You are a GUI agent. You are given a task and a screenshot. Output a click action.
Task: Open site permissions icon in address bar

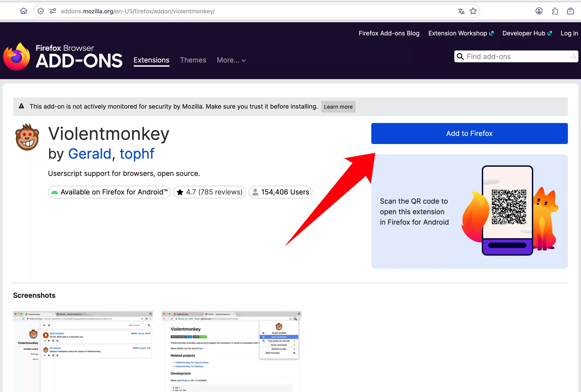coord(53,11)
